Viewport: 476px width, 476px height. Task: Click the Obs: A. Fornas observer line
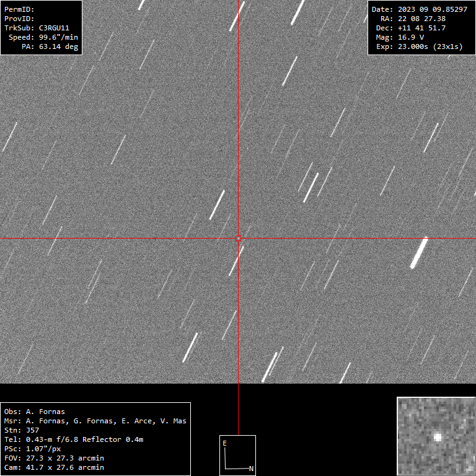pos(35,412)
